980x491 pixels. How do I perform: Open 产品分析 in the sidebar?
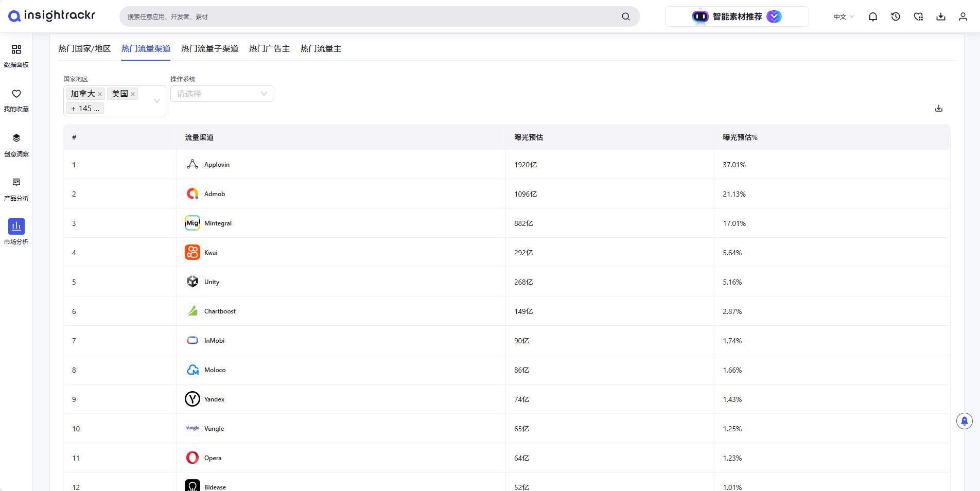[x=16, y=189]
